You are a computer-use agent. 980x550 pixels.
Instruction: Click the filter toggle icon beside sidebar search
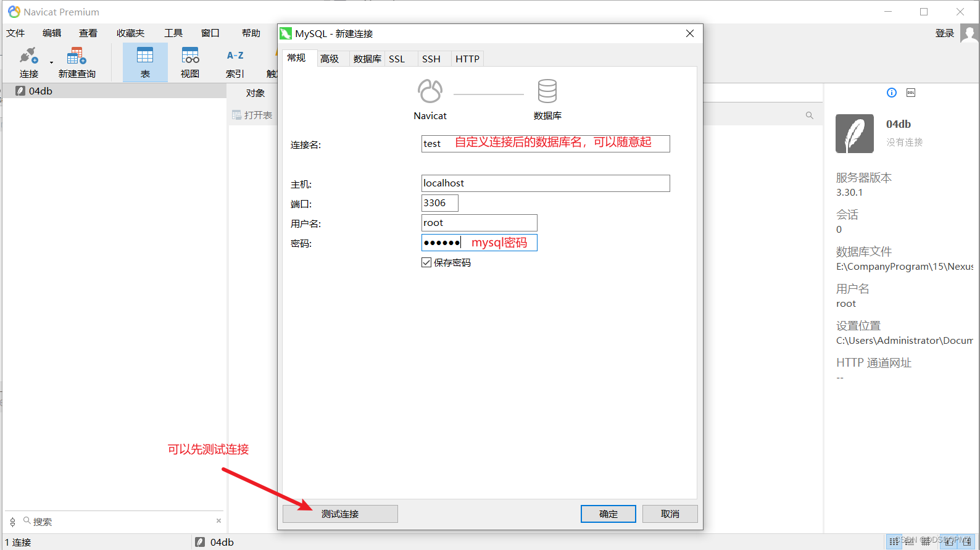coord(12,522)
